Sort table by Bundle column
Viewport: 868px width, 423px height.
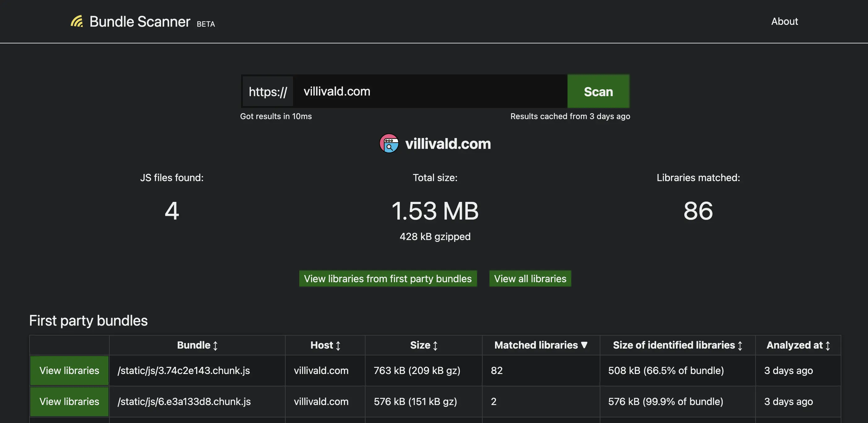[x=197, y=345]
